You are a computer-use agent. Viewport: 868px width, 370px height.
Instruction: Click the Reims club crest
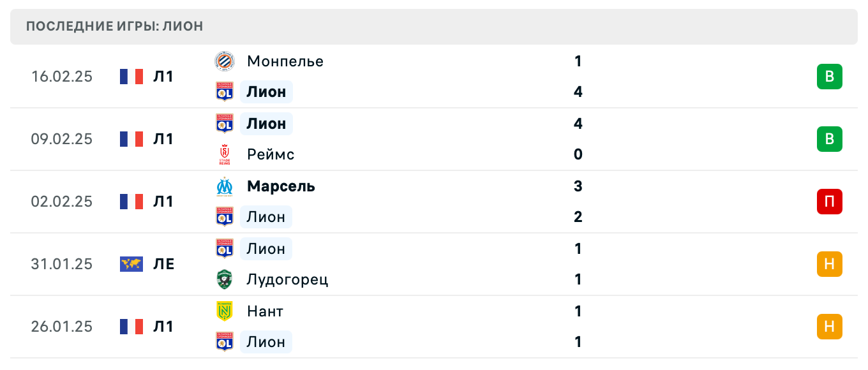coord(224,154)
